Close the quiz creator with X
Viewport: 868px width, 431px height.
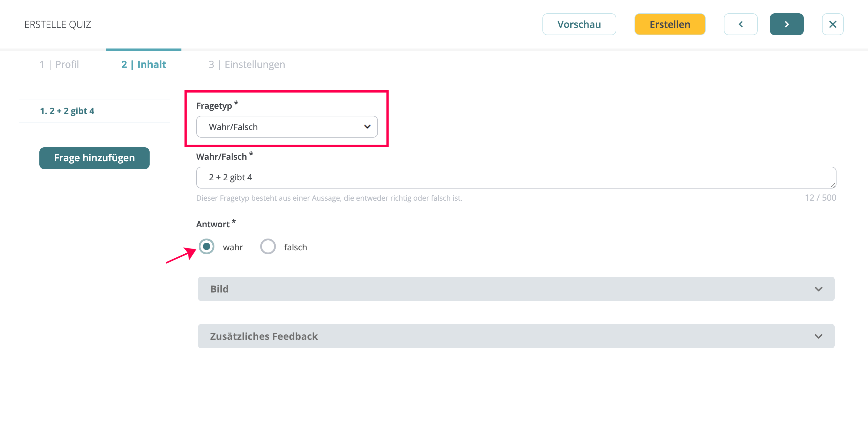[x=833, y=24]
